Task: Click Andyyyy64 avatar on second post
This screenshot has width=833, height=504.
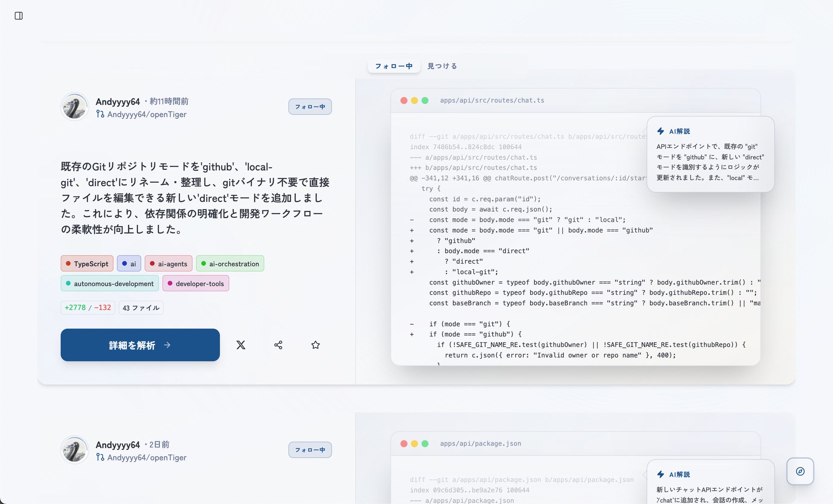Action: [x=74, y=450]
